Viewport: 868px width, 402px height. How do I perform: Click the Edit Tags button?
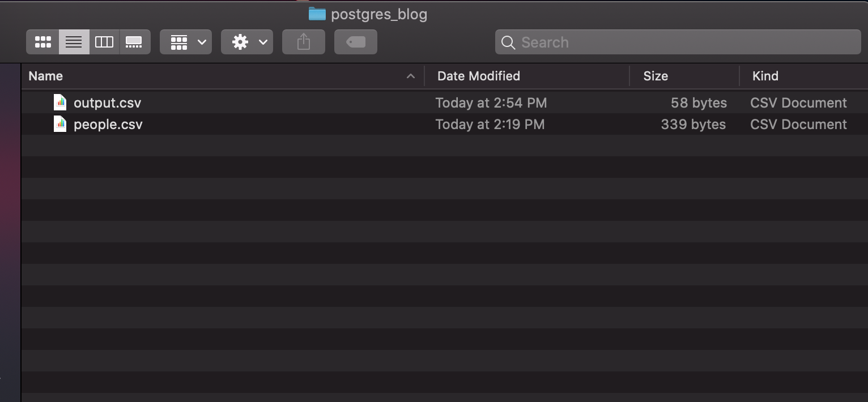(x=356, y=42)
